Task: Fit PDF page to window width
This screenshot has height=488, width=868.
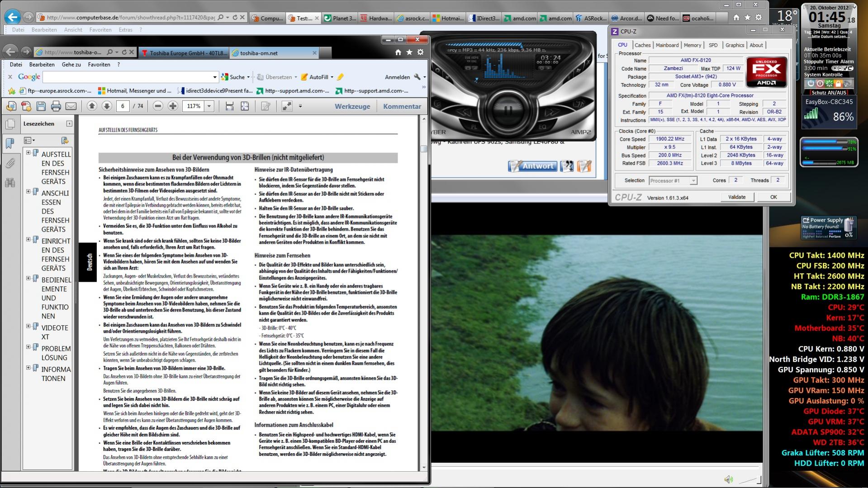Action: point(230,106)
